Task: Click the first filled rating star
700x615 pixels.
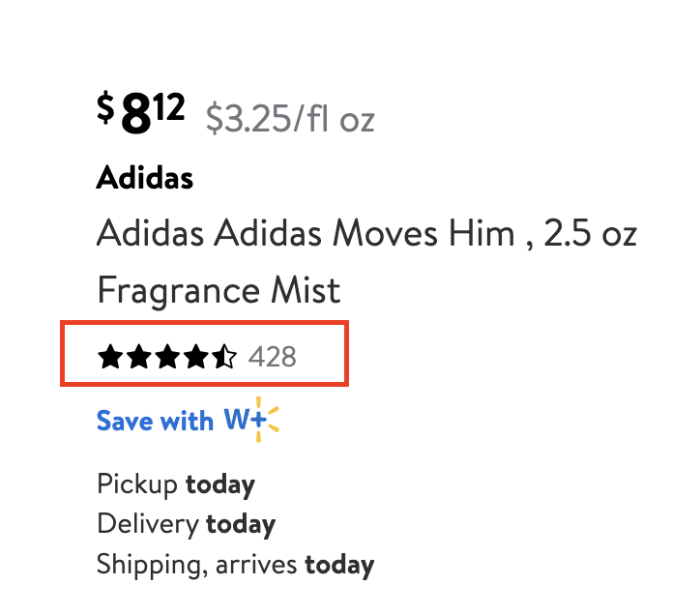Action: 109,358
